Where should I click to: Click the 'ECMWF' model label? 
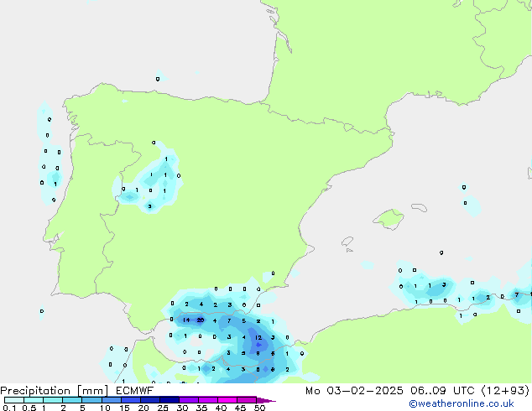135,391
